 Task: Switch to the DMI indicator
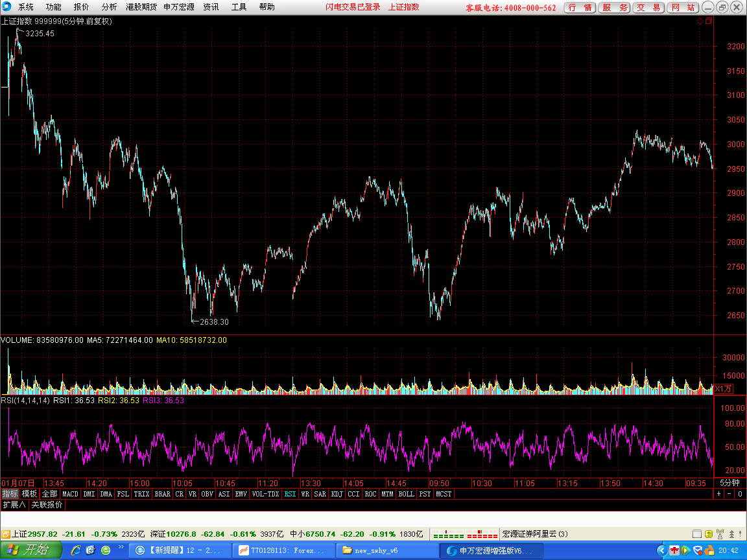click(x=89, y=494)
